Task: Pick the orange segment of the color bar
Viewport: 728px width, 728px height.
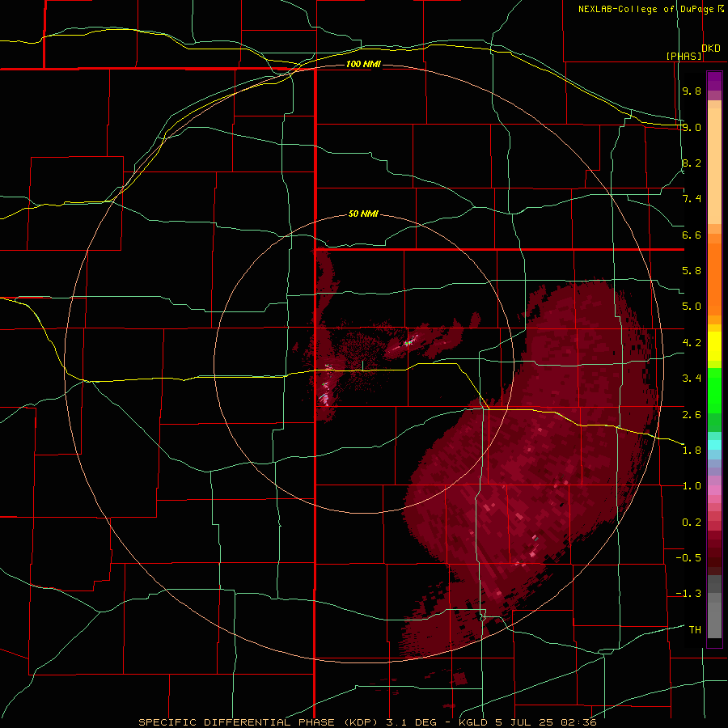Action: point(714,280)
